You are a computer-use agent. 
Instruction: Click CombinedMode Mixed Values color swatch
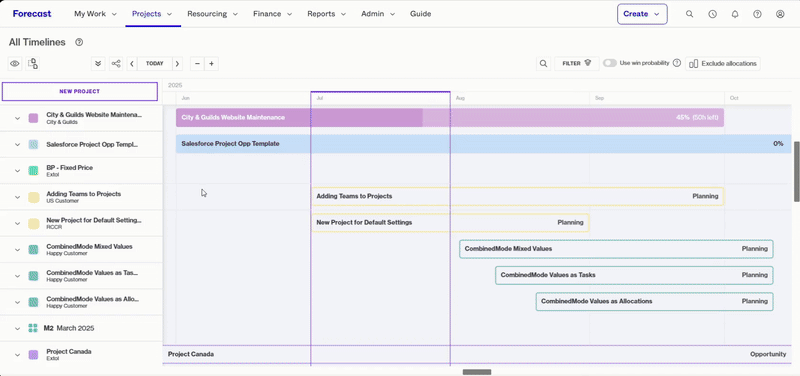pos(33,250)
